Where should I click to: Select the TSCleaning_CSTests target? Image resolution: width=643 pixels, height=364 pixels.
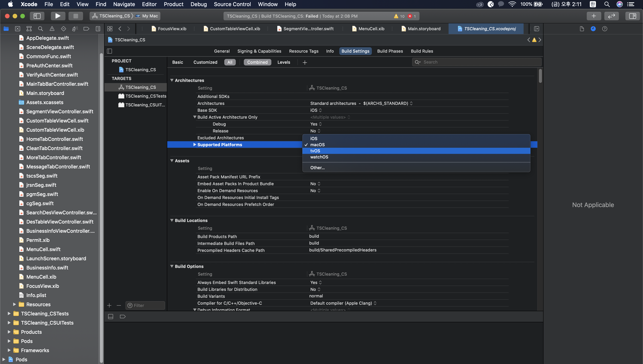[136, 96]
